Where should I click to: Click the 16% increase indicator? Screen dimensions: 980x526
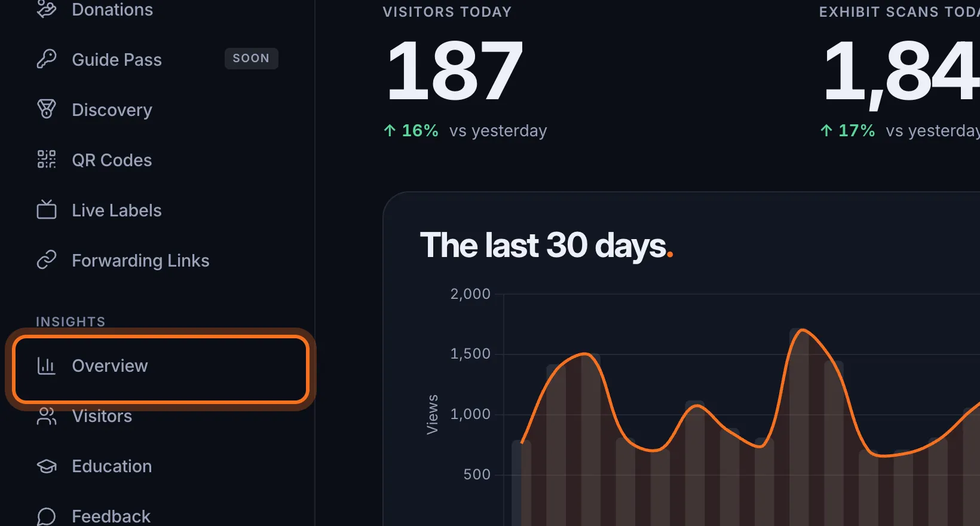[411, 130]
